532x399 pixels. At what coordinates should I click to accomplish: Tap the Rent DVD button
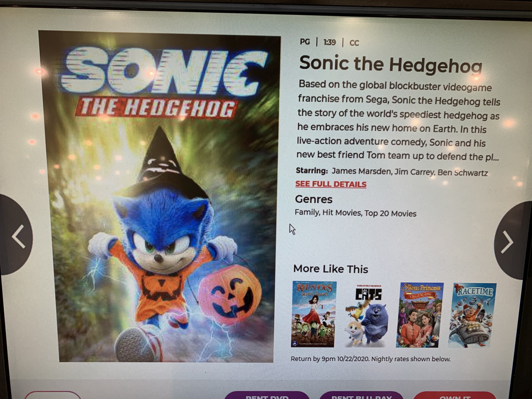(267, 396)
